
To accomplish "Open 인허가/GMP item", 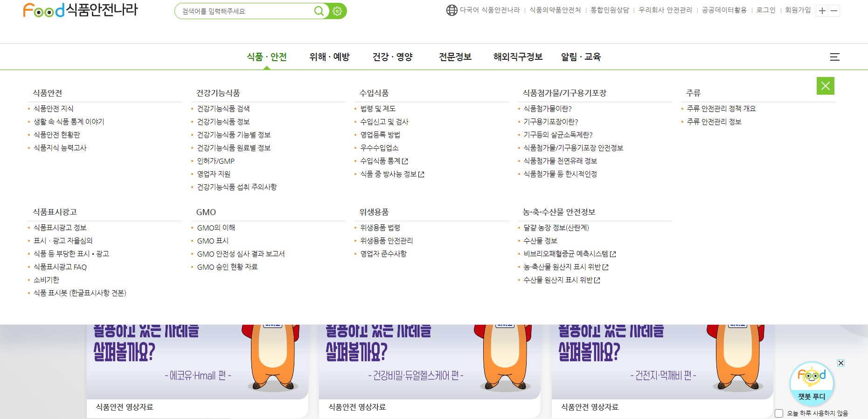I will click(x=216, y=161).
